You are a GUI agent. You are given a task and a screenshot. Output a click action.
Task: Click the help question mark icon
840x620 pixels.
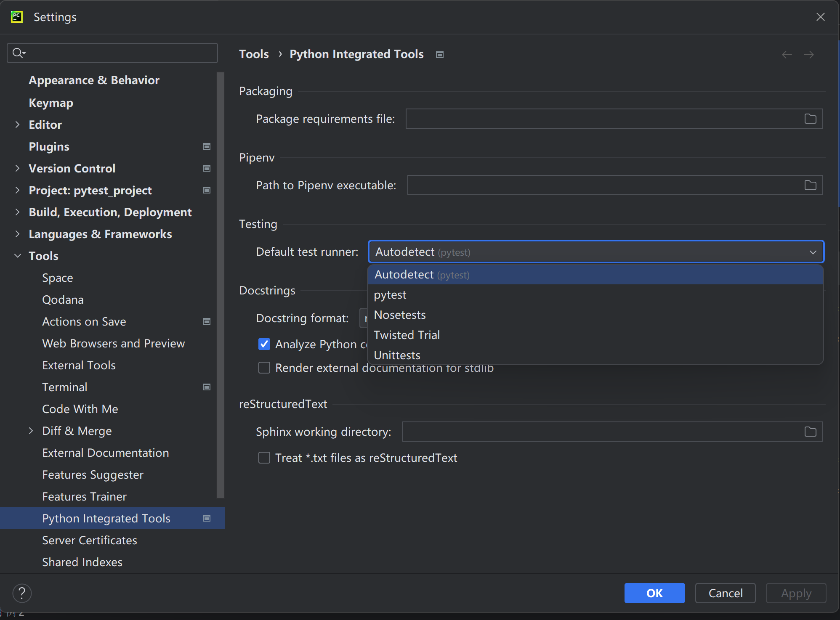pyautogui.click(x=22, y=593)
